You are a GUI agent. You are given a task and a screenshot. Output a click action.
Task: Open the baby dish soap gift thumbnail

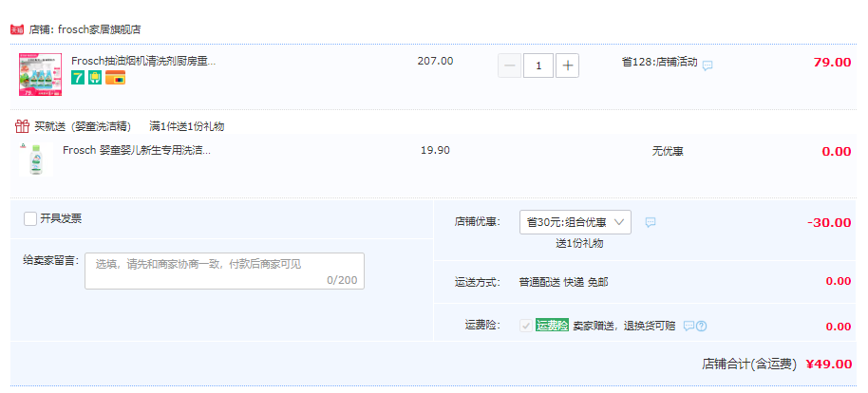[x=36, y=159]
